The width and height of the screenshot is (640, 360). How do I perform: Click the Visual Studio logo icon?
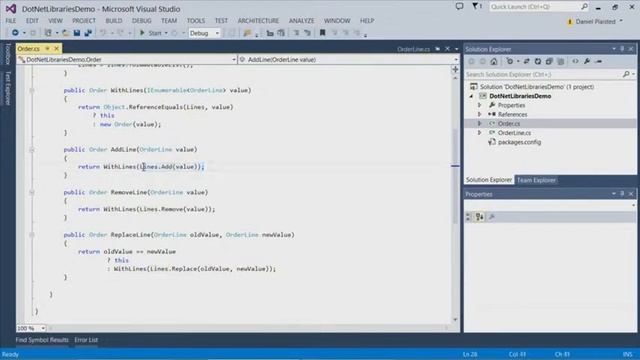click(x=11, y=8)
